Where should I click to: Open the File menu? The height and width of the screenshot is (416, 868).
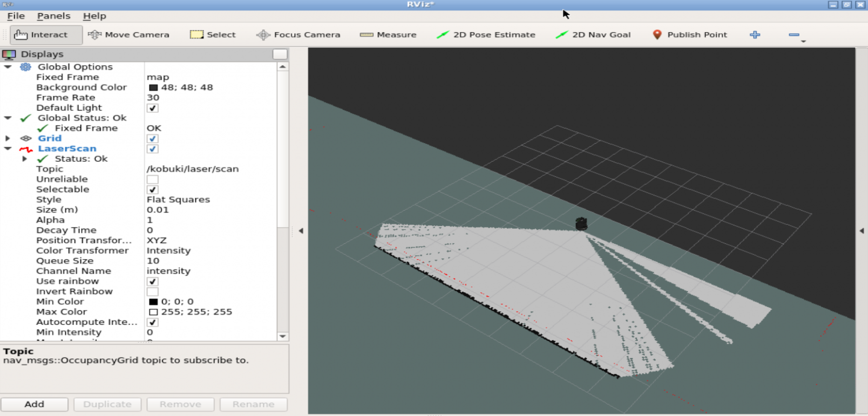pyautogui.click(x=16, y=16)
